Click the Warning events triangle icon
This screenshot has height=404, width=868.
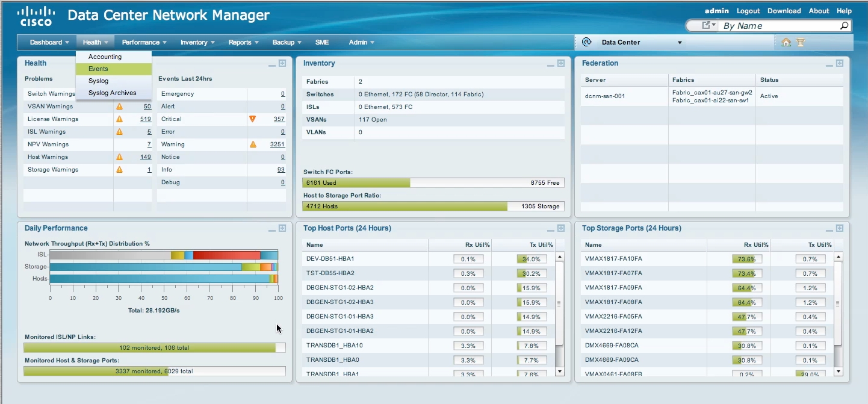(x=253, y=144)
